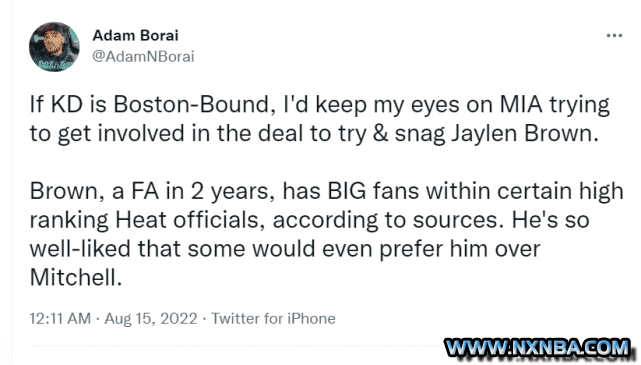Click the name Jaylen Brown in the tweet

[x=522, y=134]
